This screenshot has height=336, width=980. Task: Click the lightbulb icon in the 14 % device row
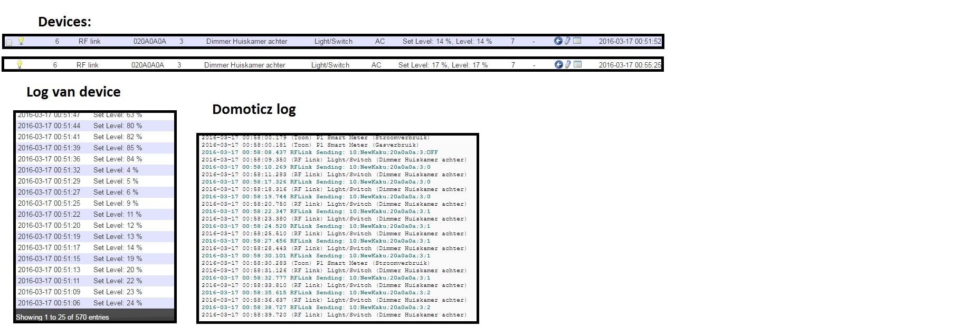[x=21, y=41]
